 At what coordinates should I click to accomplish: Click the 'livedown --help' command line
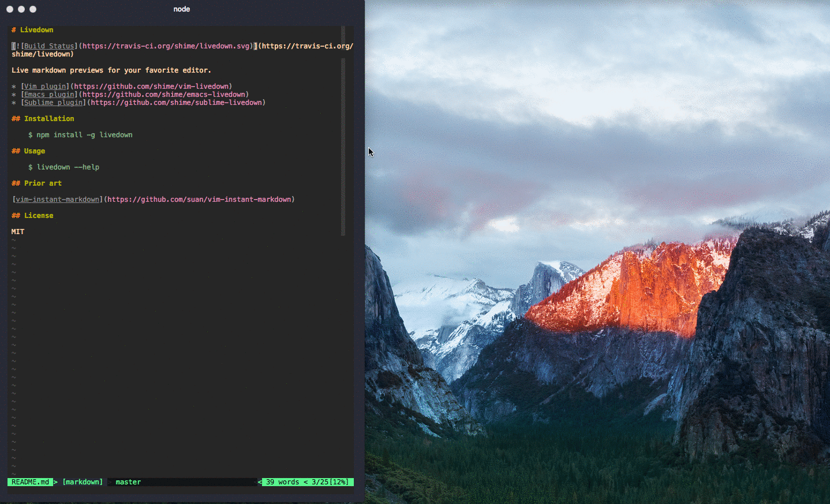click(63, 167)
